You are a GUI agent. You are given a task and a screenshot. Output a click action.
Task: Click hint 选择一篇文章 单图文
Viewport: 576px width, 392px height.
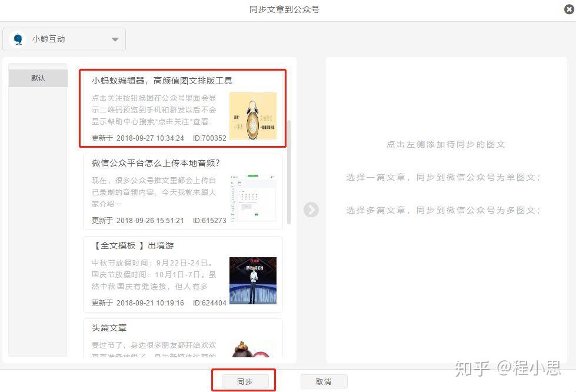pos(444,177)
